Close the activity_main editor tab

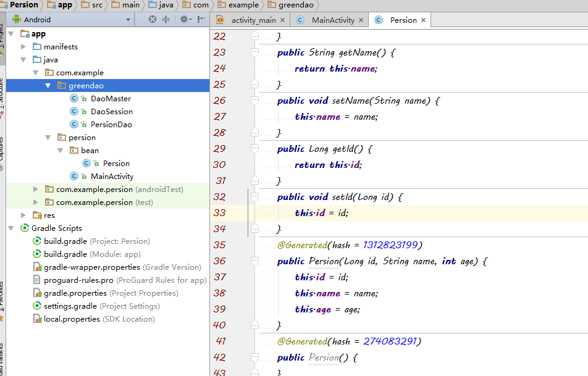tap(283, 20)
